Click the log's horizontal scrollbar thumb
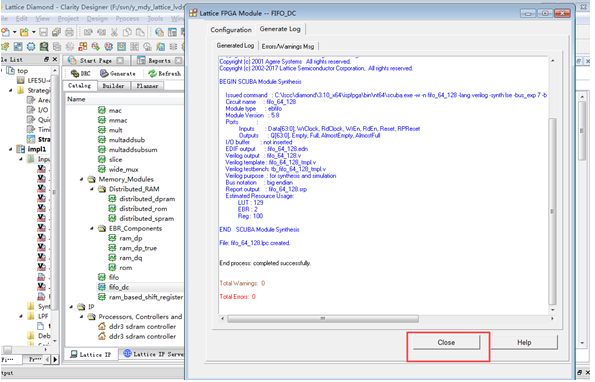The height and width of the screenshot is (382, 595). pos(323,319)
